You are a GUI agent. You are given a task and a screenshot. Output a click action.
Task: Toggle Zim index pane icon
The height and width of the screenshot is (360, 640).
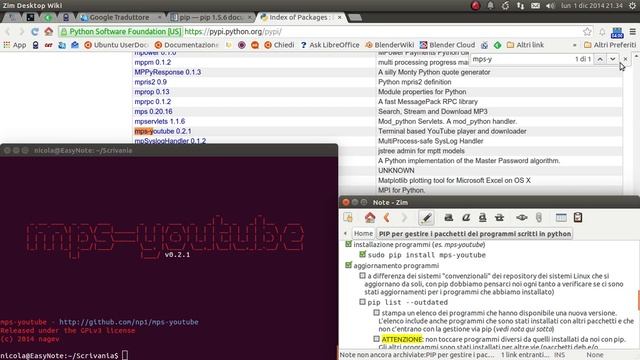point(348,218)
